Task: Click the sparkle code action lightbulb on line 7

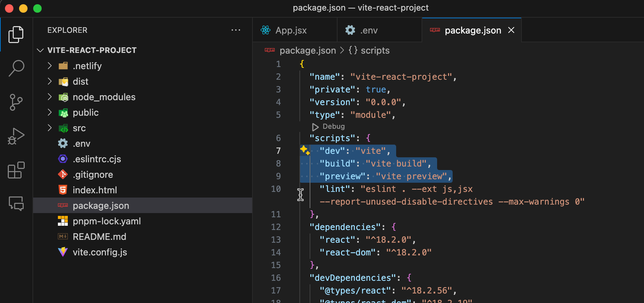Action: (x=305, y=150)
